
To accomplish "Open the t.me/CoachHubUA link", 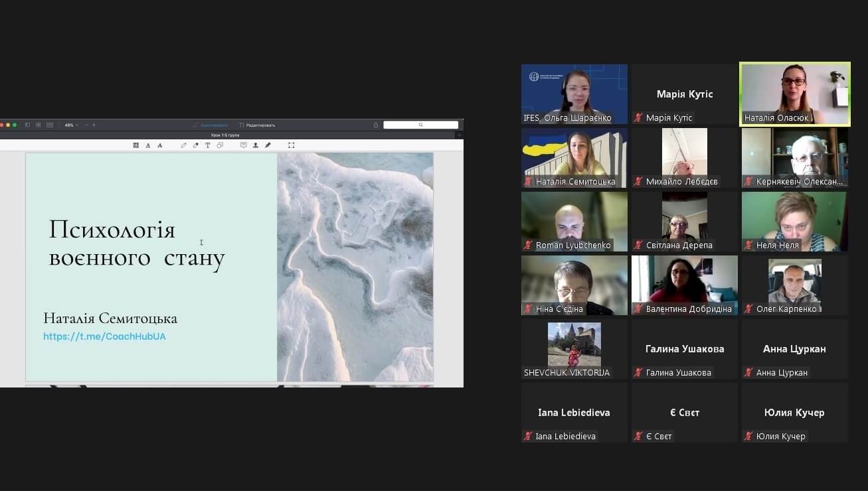I will coord(104,336).
